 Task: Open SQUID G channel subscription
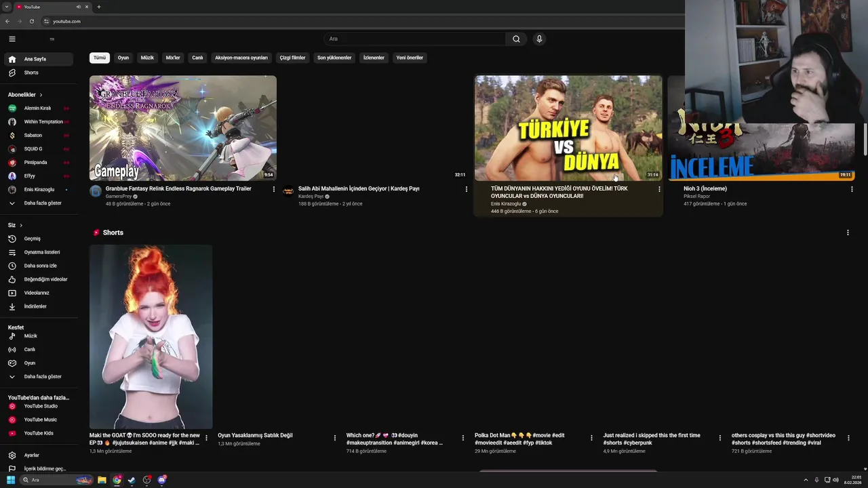tap(39, 149)
